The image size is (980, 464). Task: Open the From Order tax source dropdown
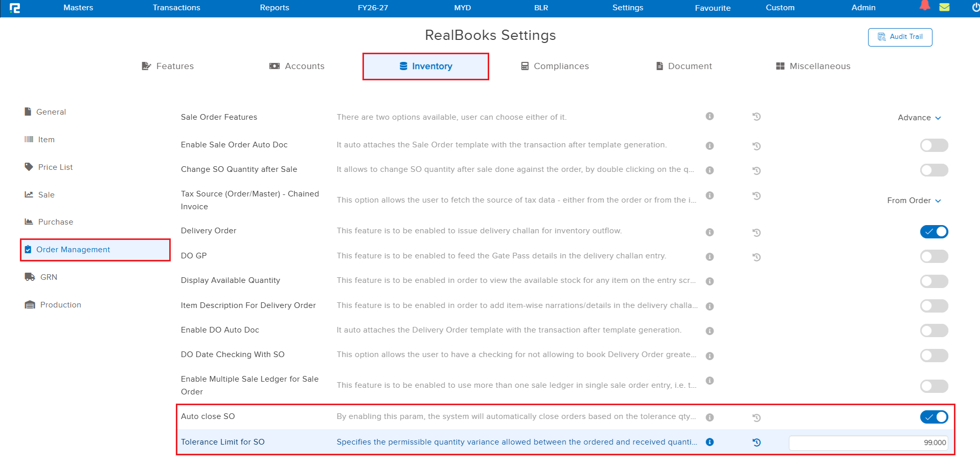click(x=914, y=201)
